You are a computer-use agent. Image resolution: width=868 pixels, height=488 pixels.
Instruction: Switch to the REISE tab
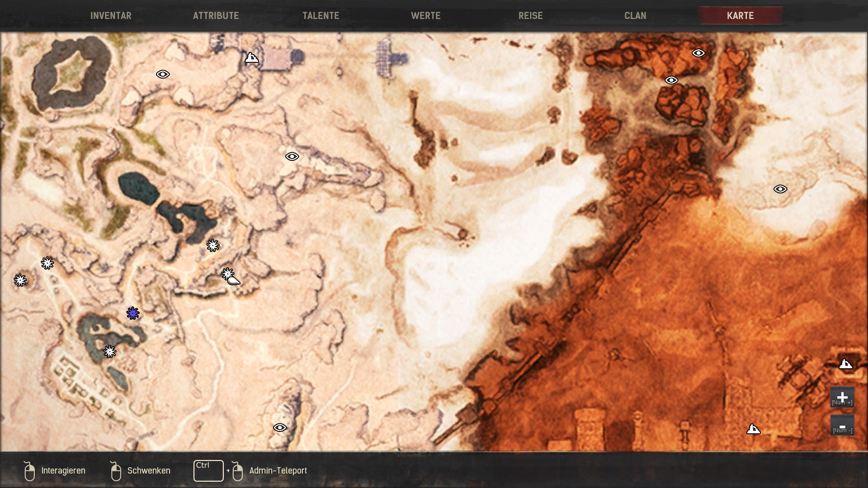[x=530, y=16]
